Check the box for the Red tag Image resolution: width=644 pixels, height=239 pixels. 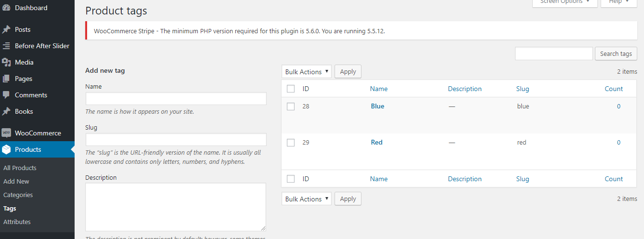pyautogui.click(x=291, y=143)
